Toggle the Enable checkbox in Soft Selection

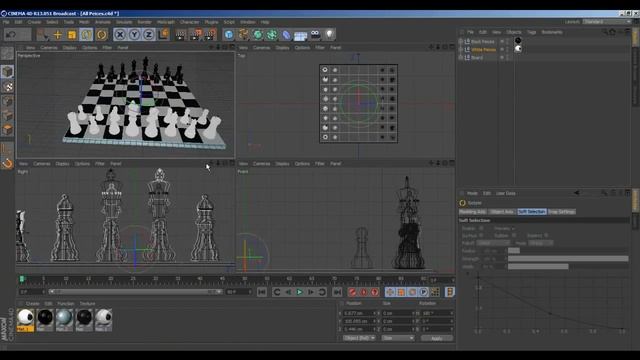click(481, 228)
